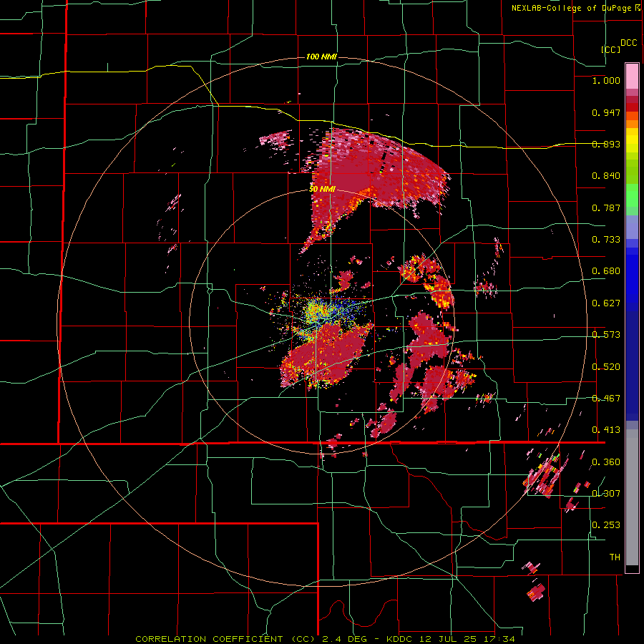Click the 0.307 color scale value
Screen dimensions: 644x644
click(x=606, y=493)
